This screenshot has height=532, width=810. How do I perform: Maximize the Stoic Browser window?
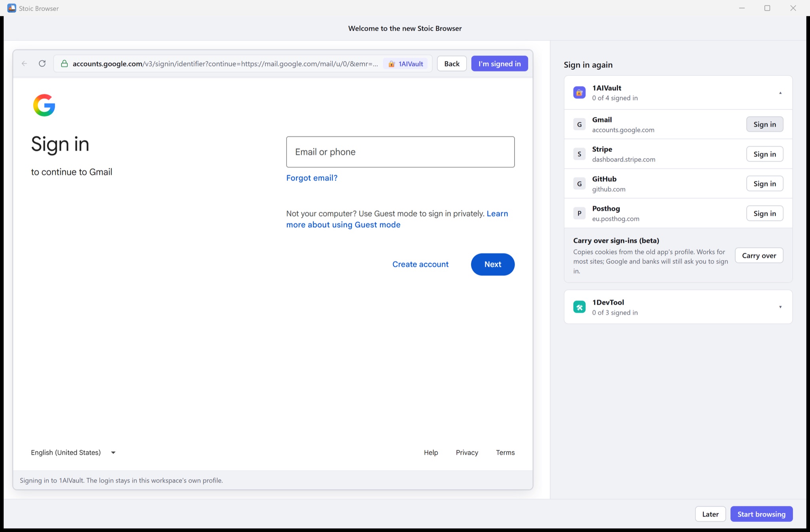[767, 8]
